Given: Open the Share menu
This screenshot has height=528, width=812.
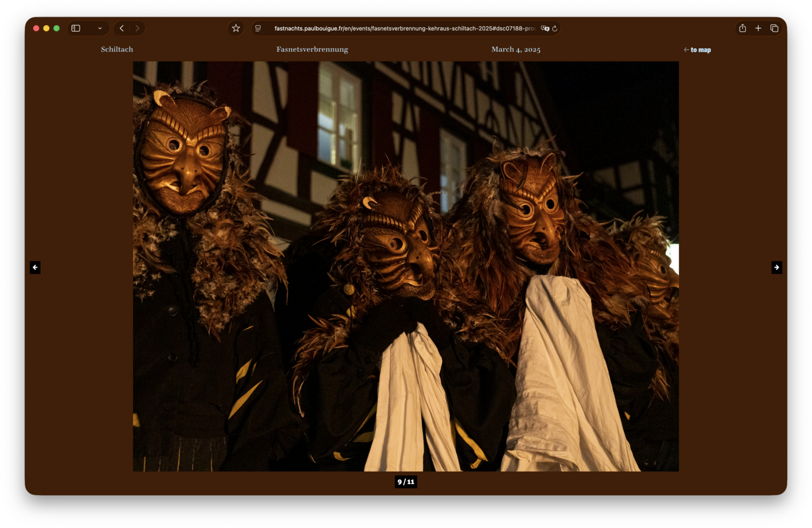Looking at the screenshot, I should (743, 28).
